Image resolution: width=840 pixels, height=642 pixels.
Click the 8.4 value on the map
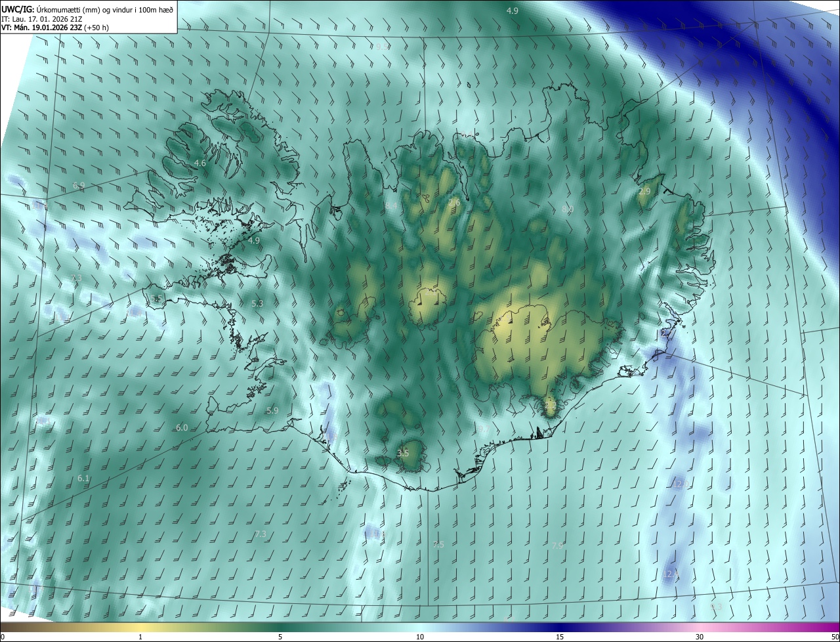point(391,206)
